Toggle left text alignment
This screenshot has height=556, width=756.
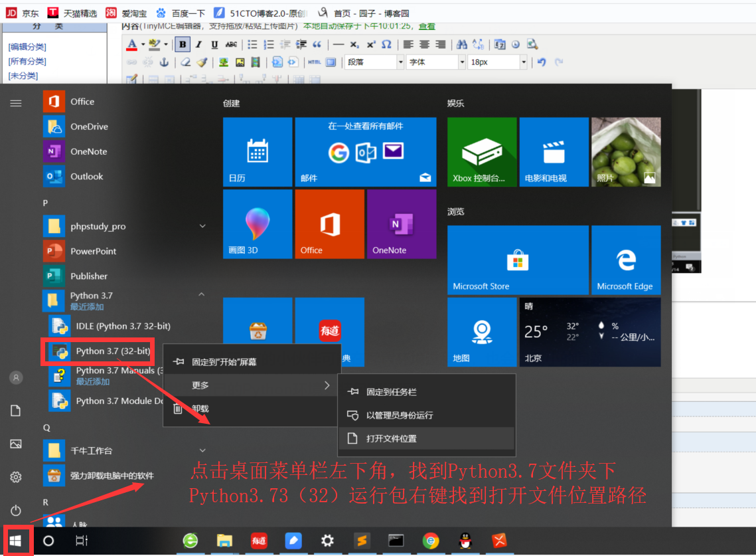click(x=408, y=45)
